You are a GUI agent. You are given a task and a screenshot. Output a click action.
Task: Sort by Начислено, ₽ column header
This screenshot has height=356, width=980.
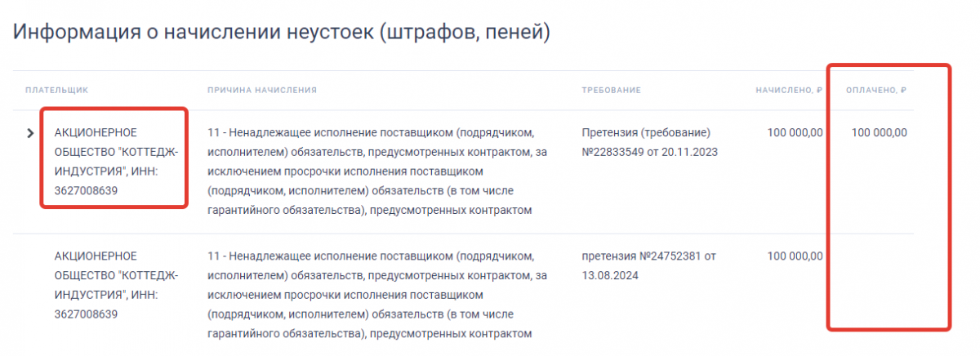coord(789,90)
